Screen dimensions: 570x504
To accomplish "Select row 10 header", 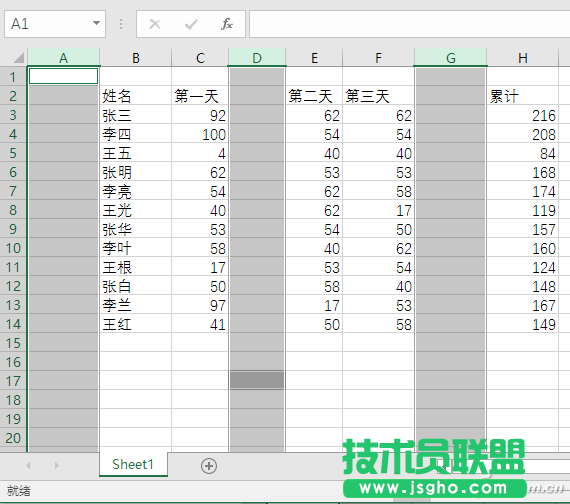I will coord(13,248).
